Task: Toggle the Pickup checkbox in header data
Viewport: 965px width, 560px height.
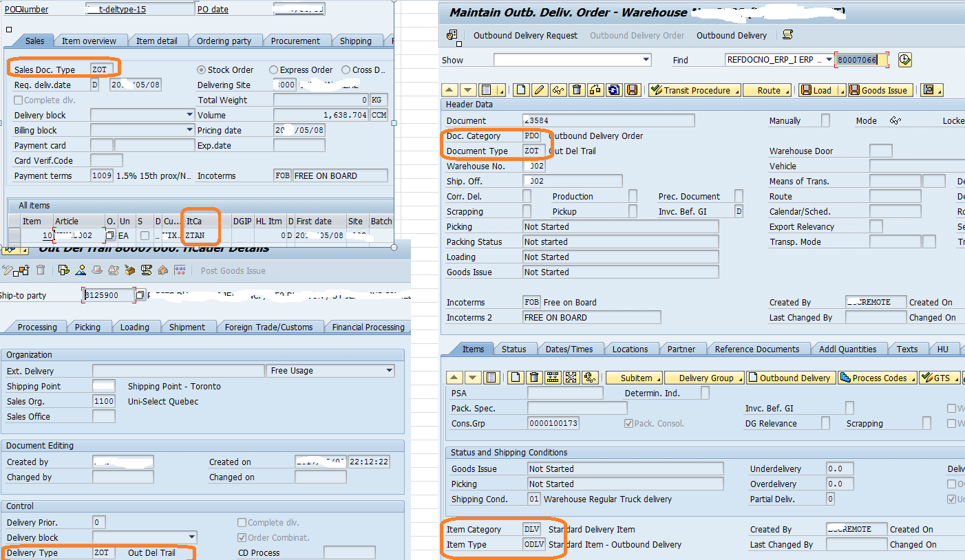Action: [x=633, y=211]
